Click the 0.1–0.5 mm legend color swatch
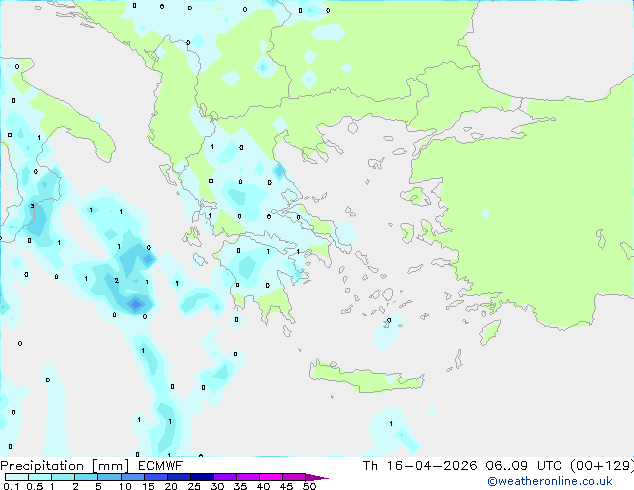The height and width of the screenshot is (490, 634). pos(17,477)
